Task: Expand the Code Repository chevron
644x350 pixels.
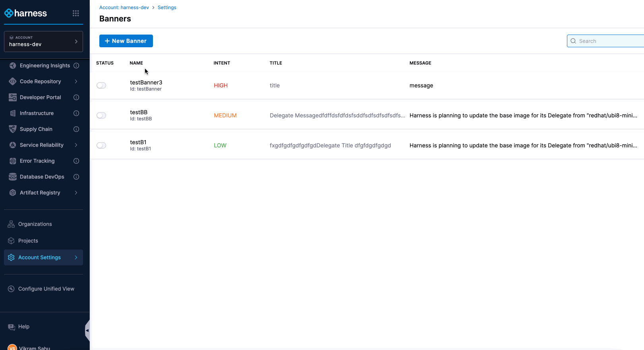Action: pyautogui.click(x=76, y=81)
